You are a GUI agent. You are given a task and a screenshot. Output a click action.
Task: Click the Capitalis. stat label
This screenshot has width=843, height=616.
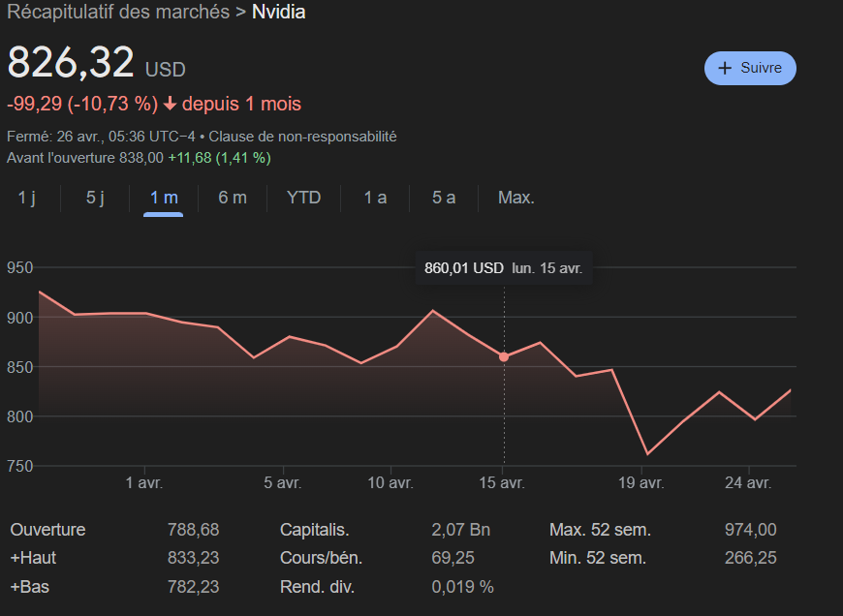314,530
